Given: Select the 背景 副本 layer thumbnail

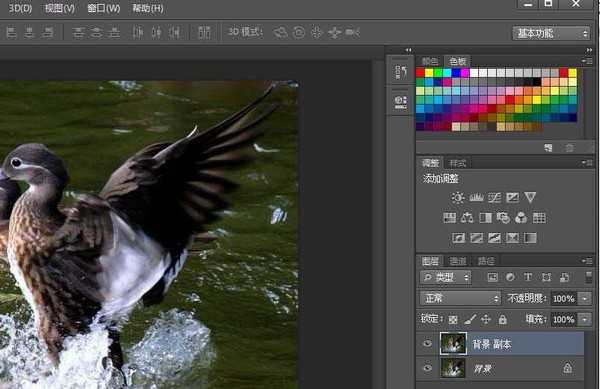Looking at the screenshot, I should click(x=453, y=343).
